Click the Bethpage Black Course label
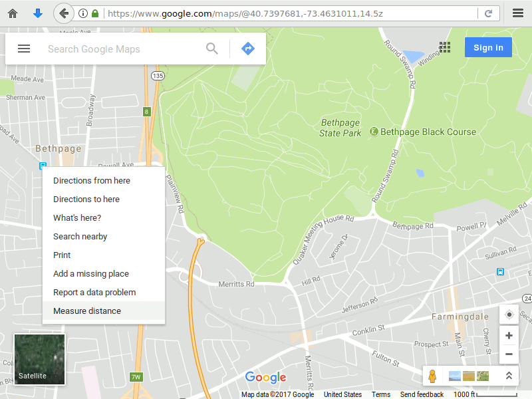Viewport: 532px width, 399px height. coord(428,132)
